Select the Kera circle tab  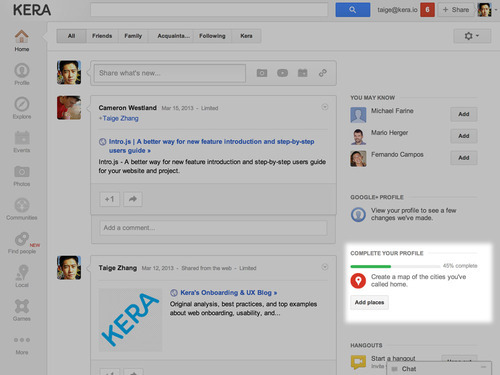pos(246,36)
